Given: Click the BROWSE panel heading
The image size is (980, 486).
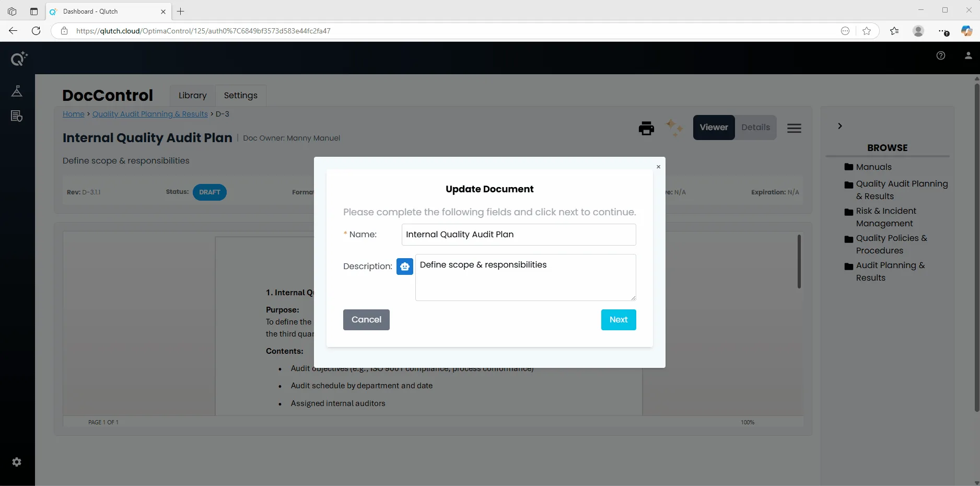Looking at the screenshot, I should (x=888, y=148).
